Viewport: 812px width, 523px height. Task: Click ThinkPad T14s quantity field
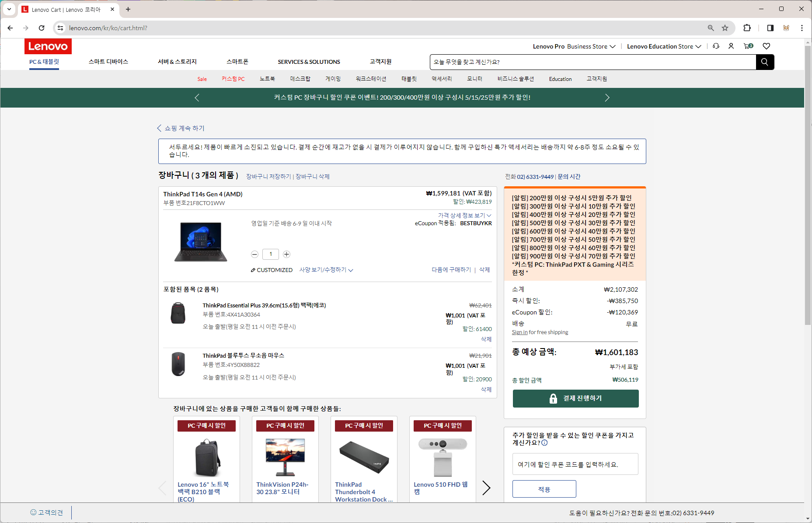coord(271,254)
